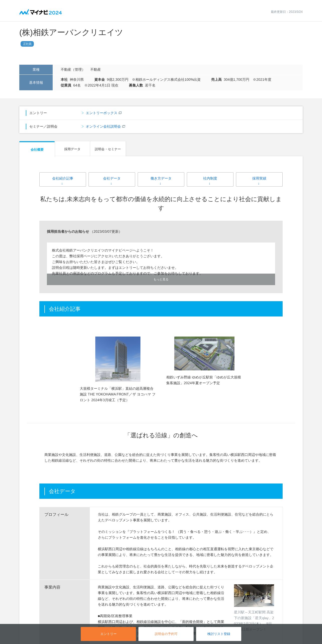Click the 事業内容 row label
Image resolution: width=322 pixels, height=644 pixels.
pos(52,587)
